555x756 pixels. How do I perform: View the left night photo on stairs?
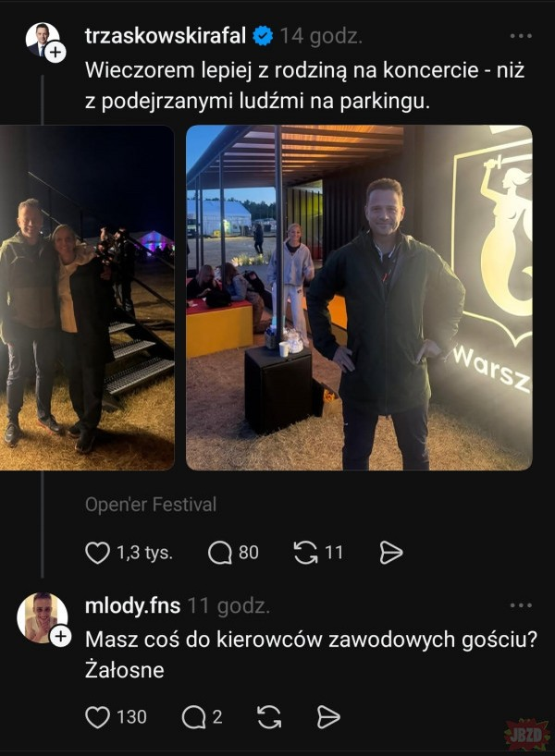tap(87, 298)
